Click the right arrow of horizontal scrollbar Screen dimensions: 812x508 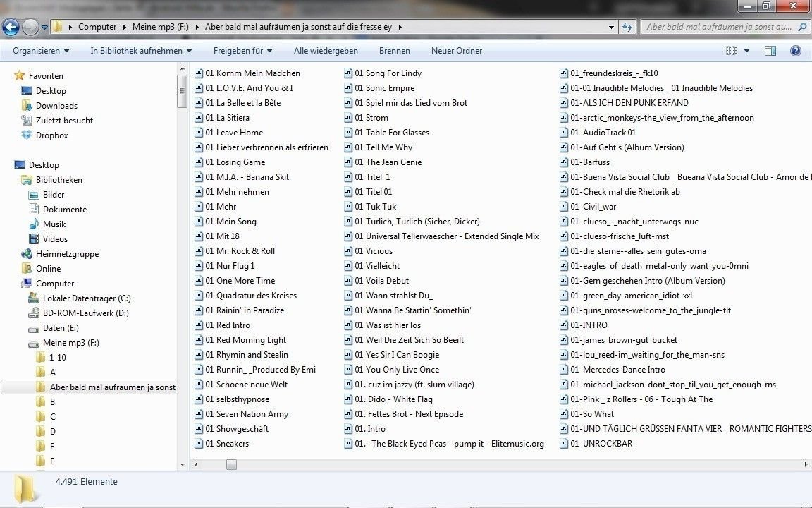[806, 464]
